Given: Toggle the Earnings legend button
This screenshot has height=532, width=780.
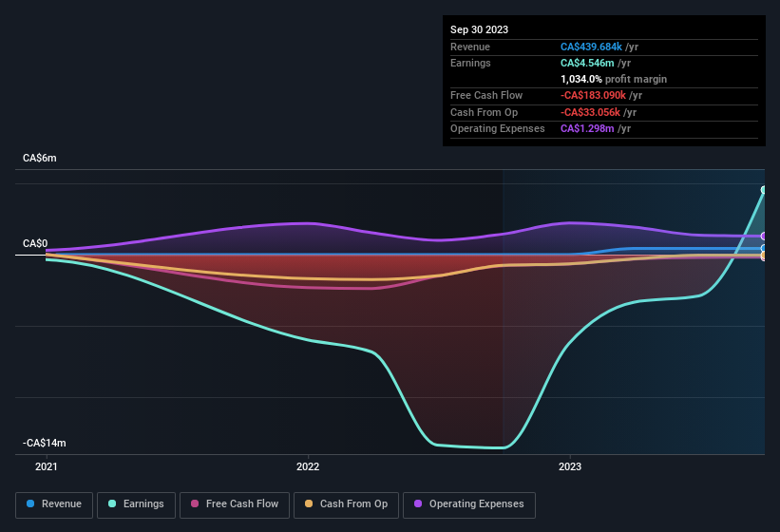Looking at the screenshot, I should pyautogui.click(x=136, y=505).
